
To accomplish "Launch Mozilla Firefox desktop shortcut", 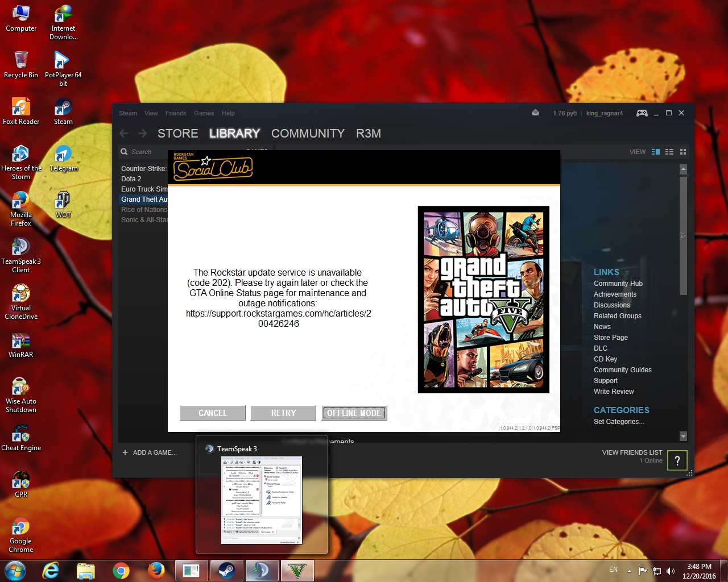I will click(21, 209).
